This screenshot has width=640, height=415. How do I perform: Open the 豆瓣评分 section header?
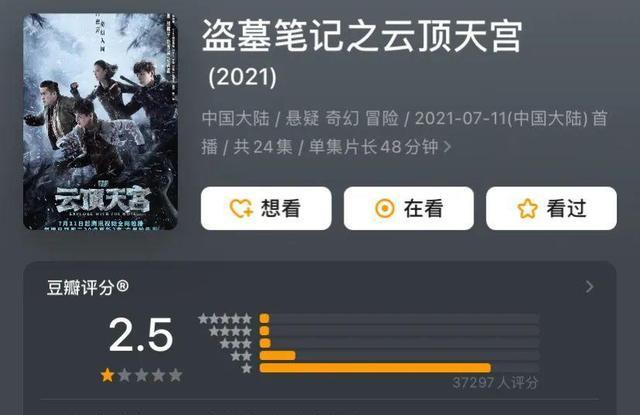pyautogui.click(x=88, y=287)
